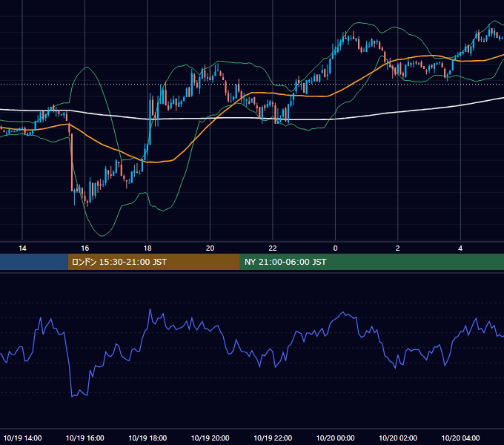Screen dimensions: 504x445
Task: Select the 4 hour axis label
Action: click(x=460, y=248)
